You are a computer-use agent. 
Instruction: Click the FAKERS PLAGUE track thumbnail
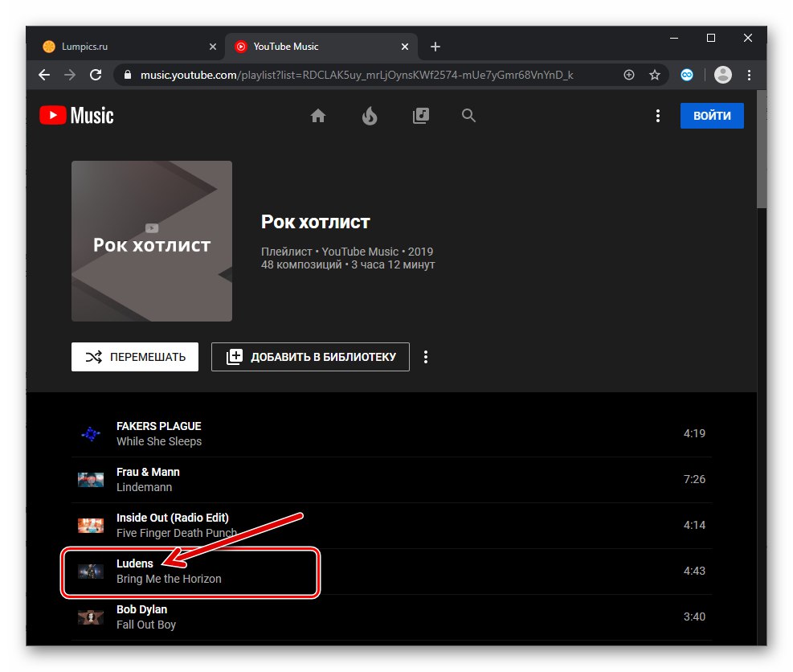[91, 433]
